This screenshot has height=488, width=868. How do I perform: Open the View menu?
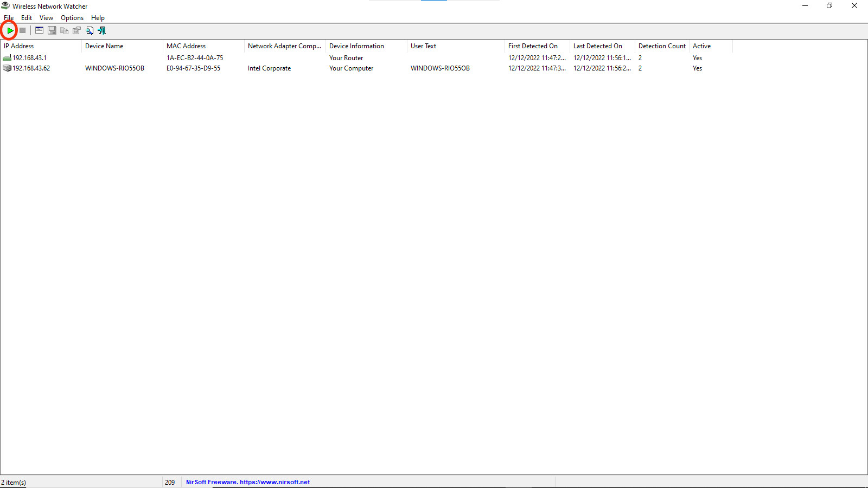(x=46, y=17)
